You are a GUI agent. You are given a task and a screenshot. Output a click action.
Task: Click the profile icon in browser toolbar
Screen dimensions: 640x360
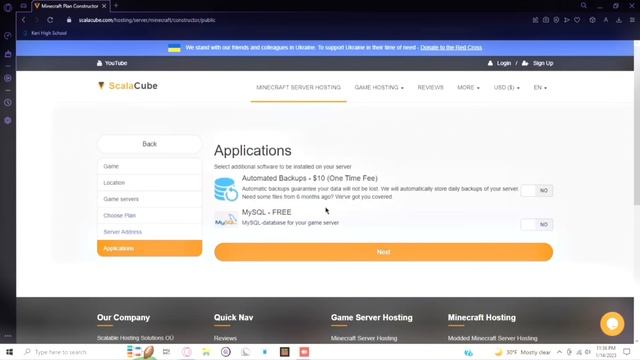click(x=606, y=20)
